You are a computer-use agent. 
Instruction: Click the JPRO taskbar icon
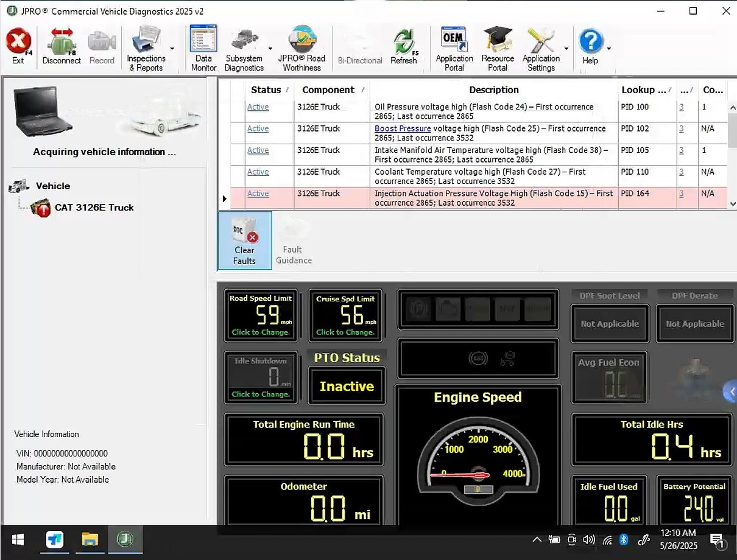click(x=125, y=540)
